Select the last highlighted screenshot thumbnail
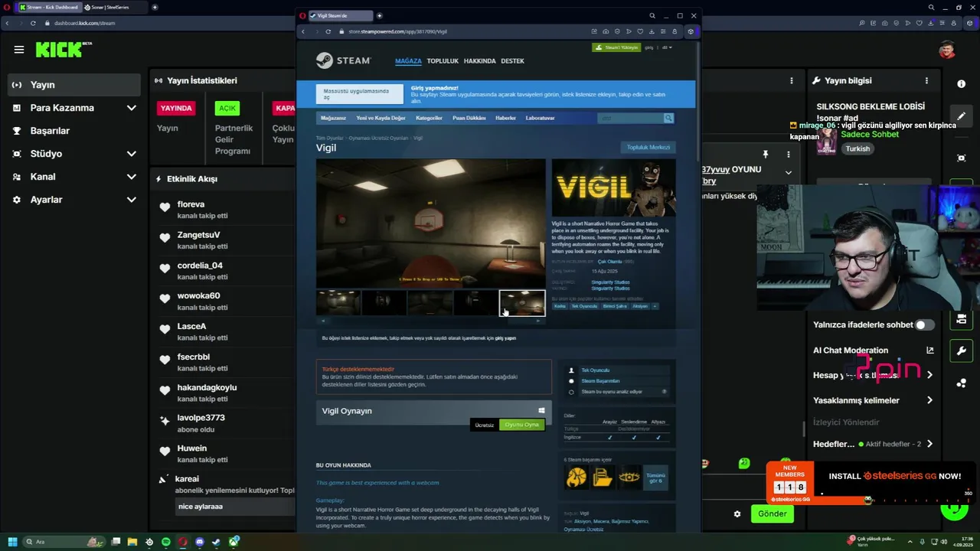 [522, 303]
